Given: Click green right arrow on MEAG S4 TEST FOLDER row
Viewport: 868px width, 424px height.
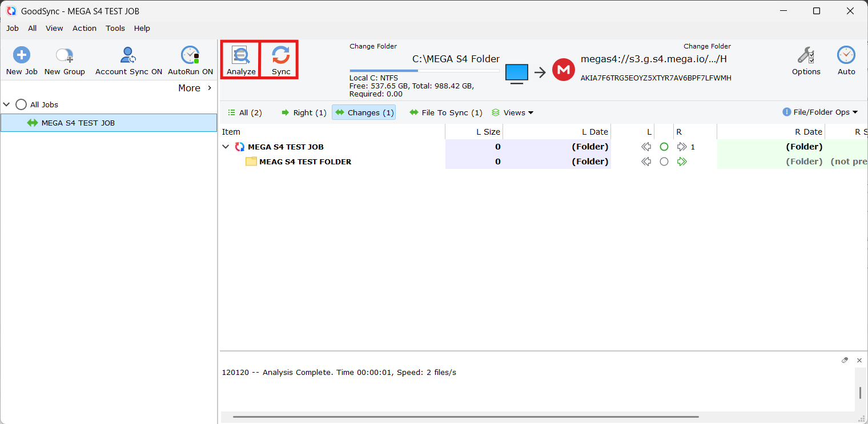Looking at the screenshot, I should tap(682, 161).
